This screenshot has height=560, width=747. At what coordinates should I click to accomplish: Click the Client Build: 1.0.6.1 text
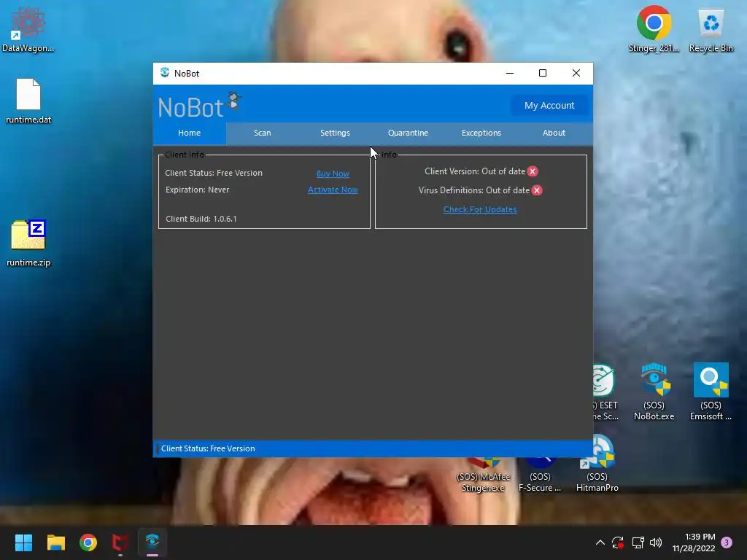pyautogui.click(x=201, y=219)
